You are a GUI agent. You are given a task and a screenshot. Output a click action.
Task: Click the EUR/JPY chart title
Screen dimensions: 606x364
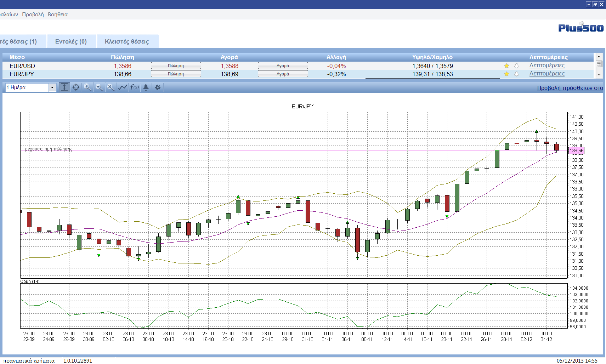click(302, 107)
